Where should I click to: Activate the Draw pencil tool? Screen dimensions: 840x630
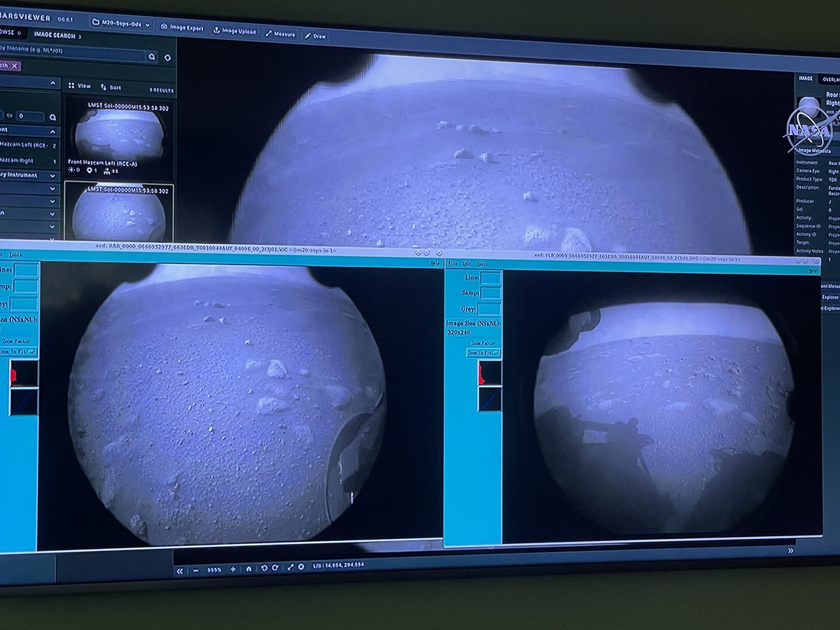point(316,36)
